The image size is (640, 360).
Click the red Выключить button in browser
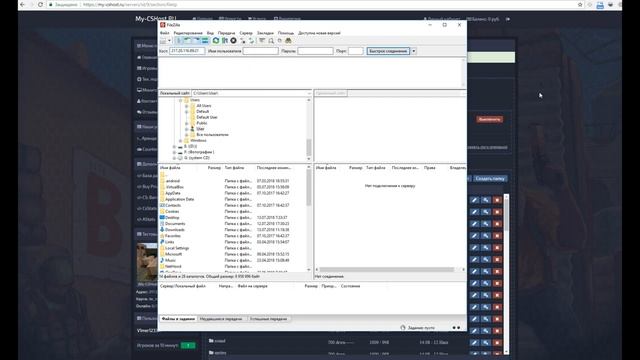(x=489, y=120)
